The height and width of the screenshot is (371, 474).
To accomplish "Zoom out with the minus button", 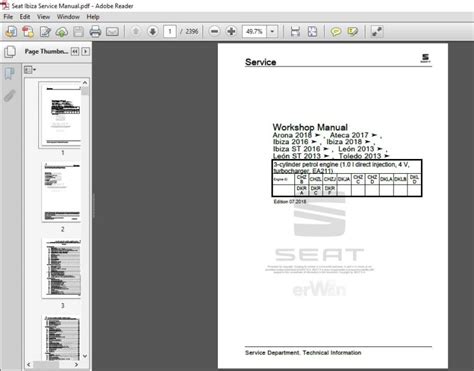I will point(215,32).
